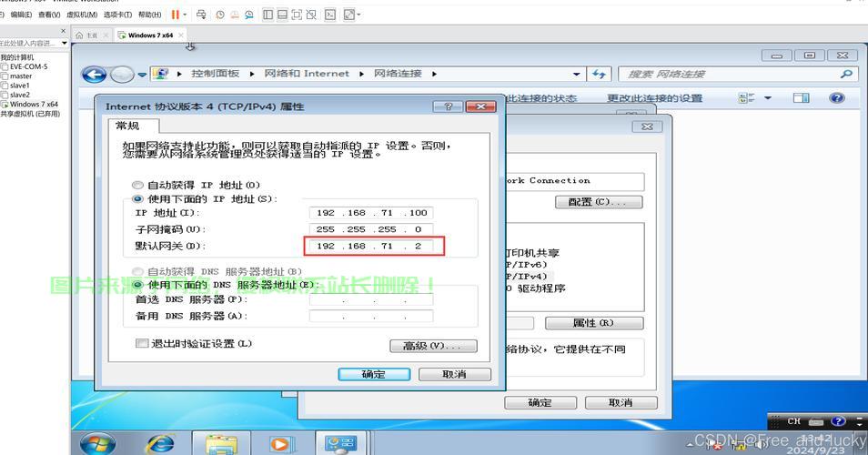Open the 选项卡(T) menu
868x455 pixels.
(118, 15)
